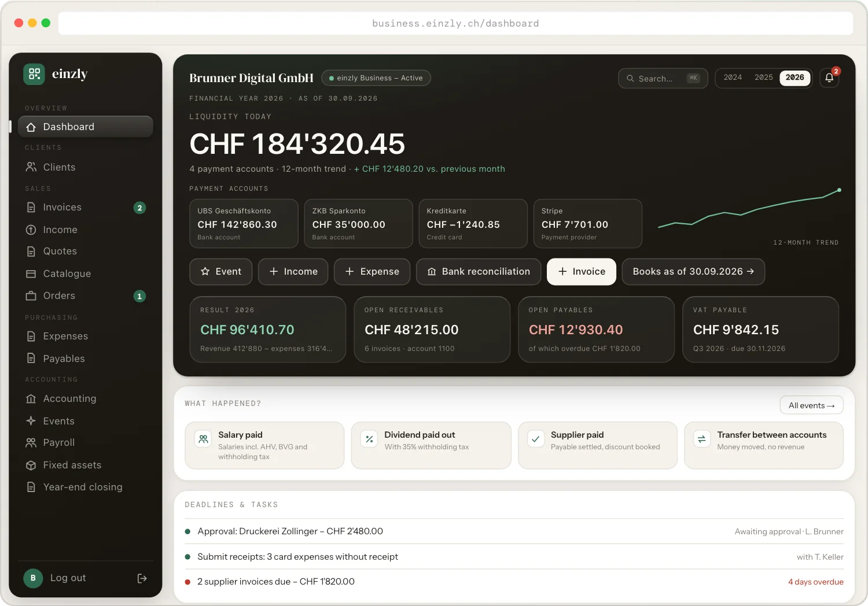The image size is (868, 606).
Task: Open Approval: Druckerei Zollinger task
Action: tap(514, 531)
